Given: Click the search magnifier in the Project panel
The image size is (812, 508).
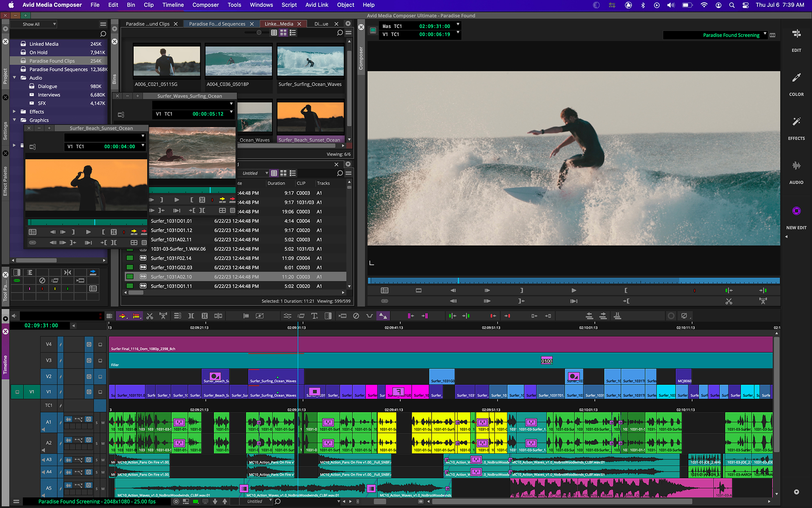Looking at the screenshot, I should (x=103, y=34).
